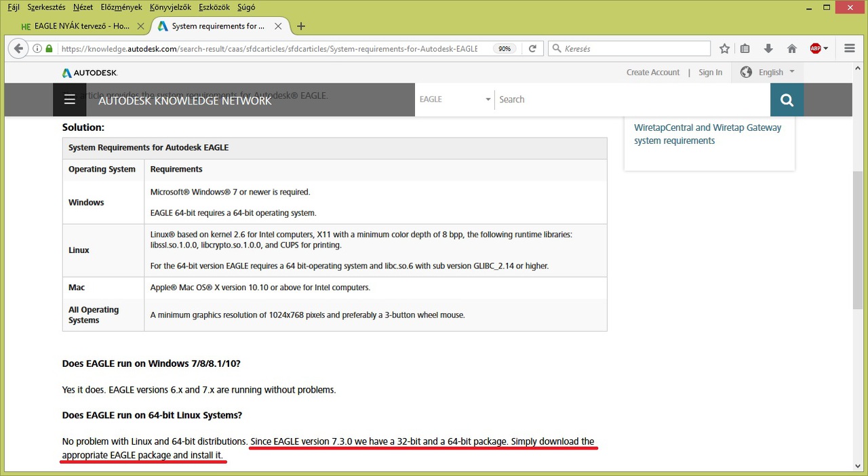Click the Linux row label in table
This screenshot has height=476, width=868.
point(79,250)
